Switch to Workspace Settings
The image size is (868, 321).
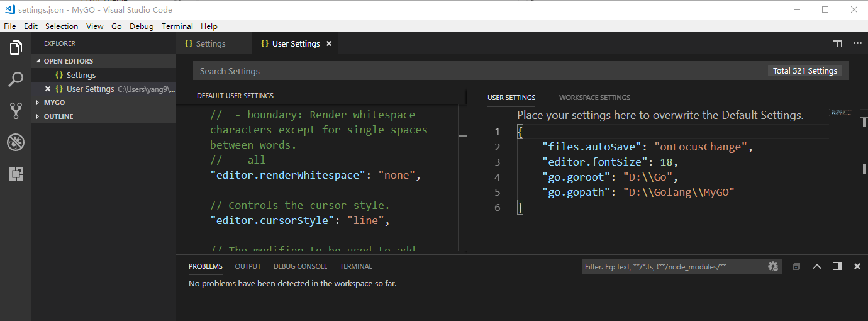click(594, 98)
